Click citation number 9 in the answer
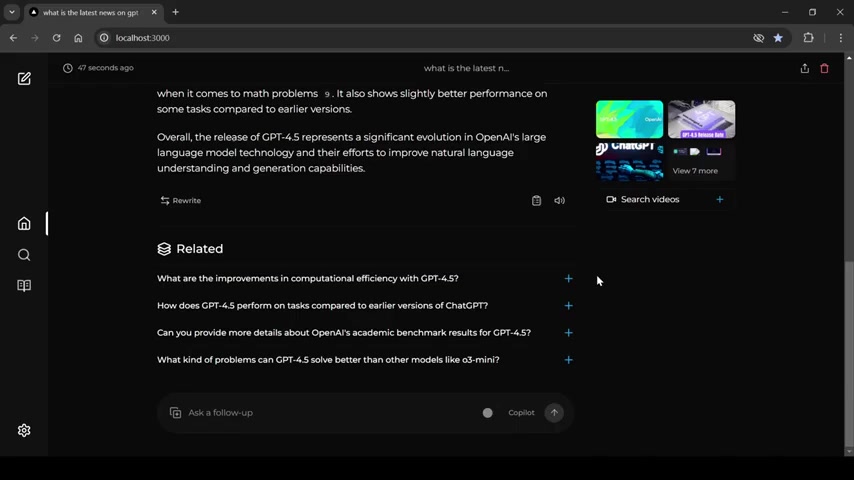The width and height of the screenshot is (854, 480). [x=327, y=94]
